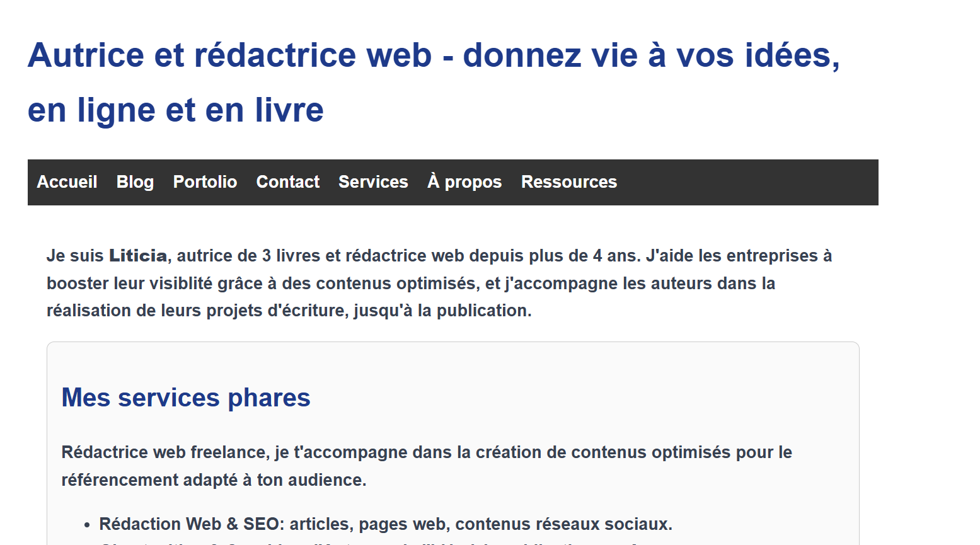Image resolution: width=980 pixels, height=545 pixels.
Task: Select Portolio in the navigation bar
Action: (204, 182)
